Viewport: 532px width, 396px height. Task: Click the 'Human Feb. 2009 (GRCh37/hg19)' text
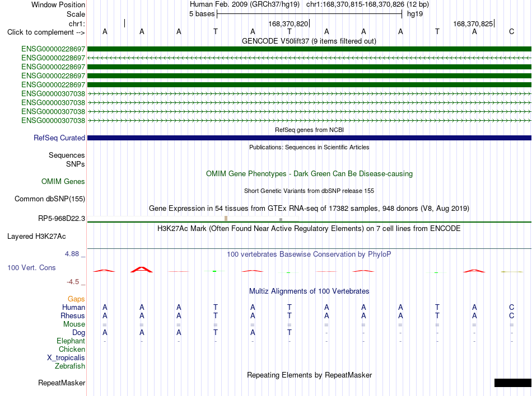tap(245, 4)
